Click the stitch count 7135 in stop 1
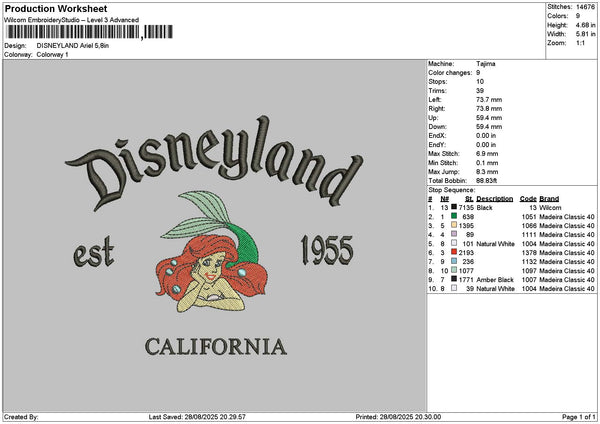600x424 pixels. point(466,208)
